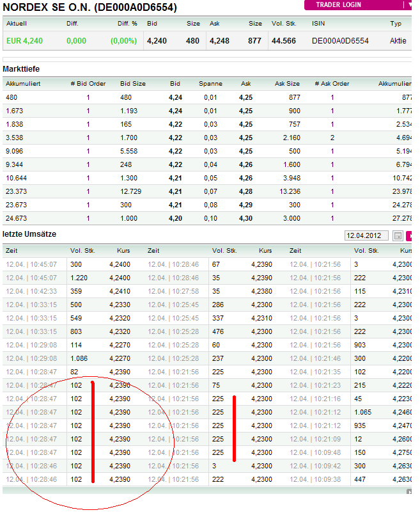Select accumulated bid value 24.673
This screenshot has width=420, height=517.
(16, 218)
